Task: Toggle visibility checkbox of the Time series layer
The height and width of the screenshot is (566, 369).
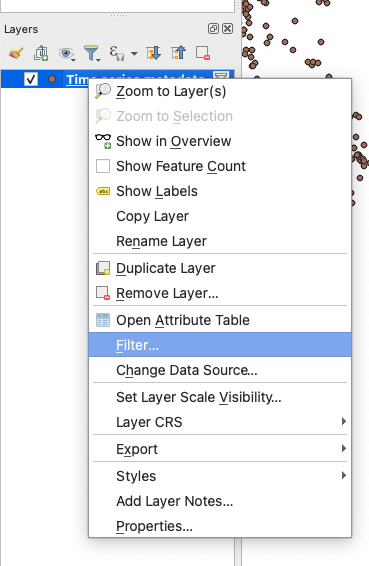Action: click(x=31, y=79)
